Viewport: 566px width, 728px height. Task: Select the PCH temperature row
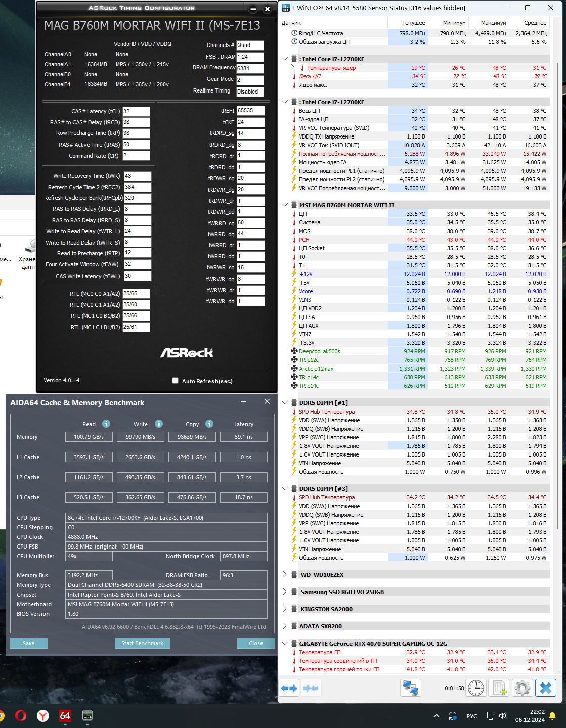pos(420,240)
